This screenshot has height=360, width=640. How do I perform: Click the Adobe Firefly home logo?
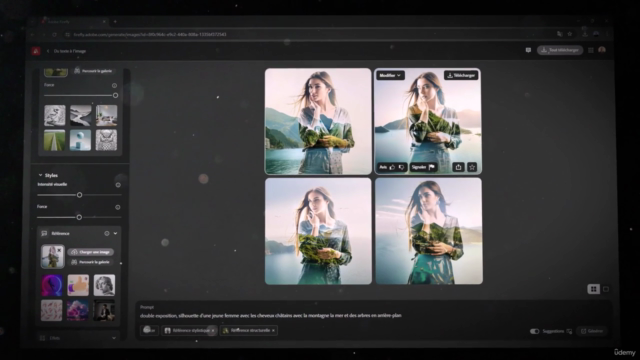[36, 51]
